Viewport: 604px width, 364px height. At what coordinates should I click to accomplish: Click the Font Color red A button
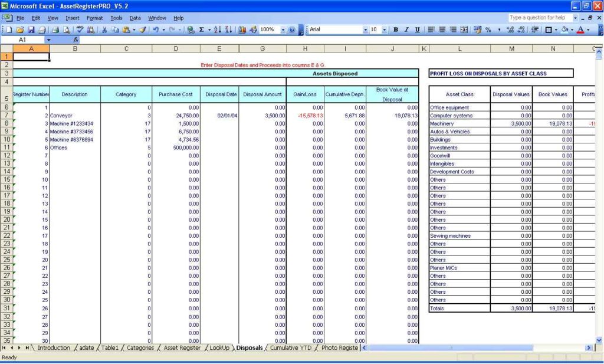click(580, 29)
